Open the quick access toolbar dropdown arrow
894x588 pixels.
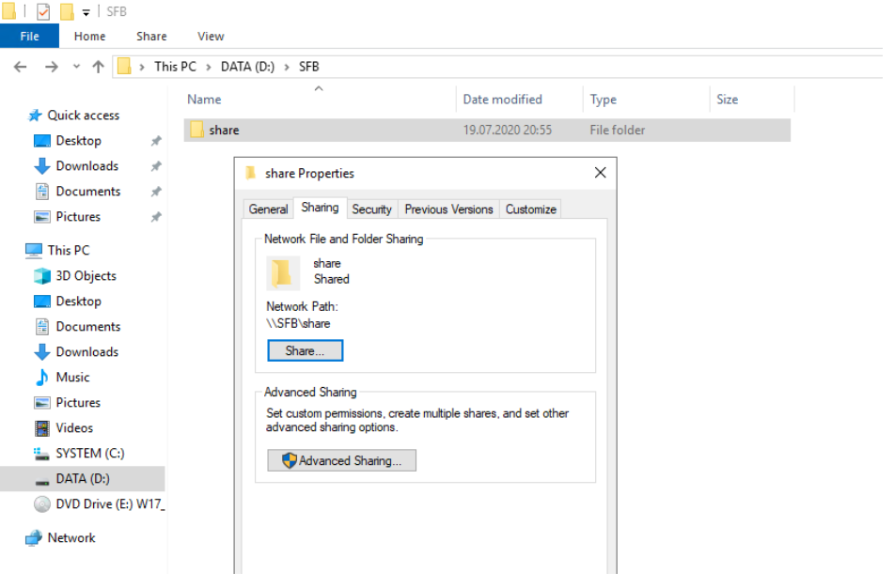tap(86, 12)
